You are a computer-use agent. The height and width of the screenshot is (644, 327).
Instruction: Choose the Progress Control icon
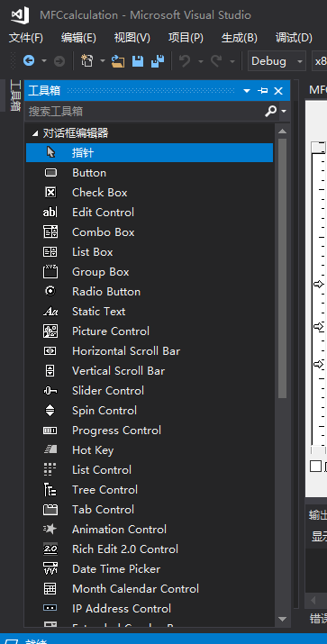(x=50, y=431)
